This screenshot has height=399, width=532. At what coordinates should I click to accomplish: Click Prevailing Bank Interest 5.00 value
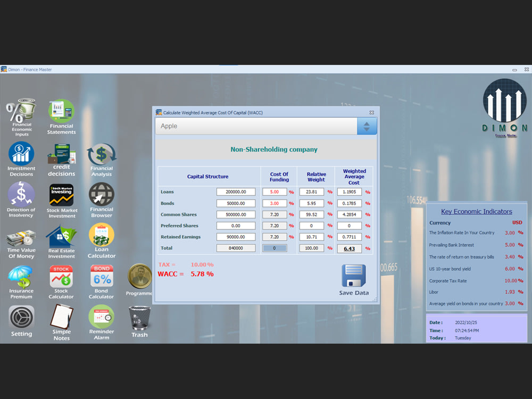pyautogui.click(x=510, y=245)
